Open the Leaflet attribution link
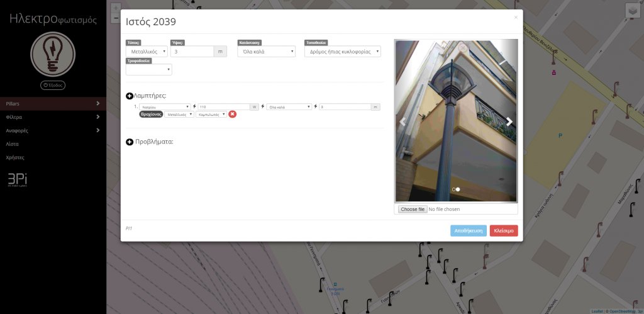 point(597,311)
